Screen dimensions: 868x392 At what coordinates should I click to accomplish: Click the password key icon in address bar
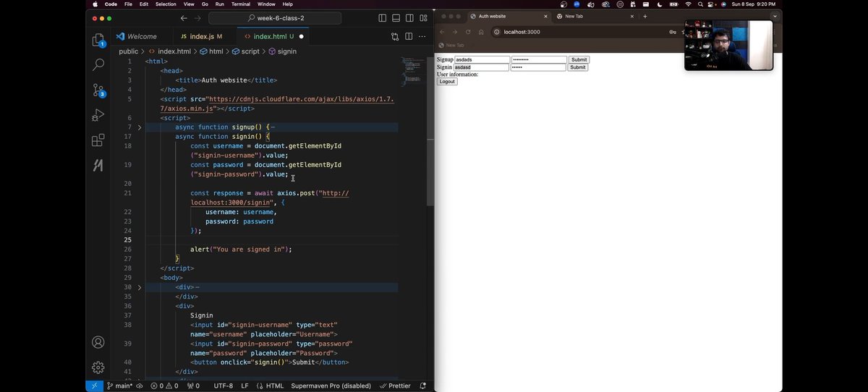(x=673, y=32)
